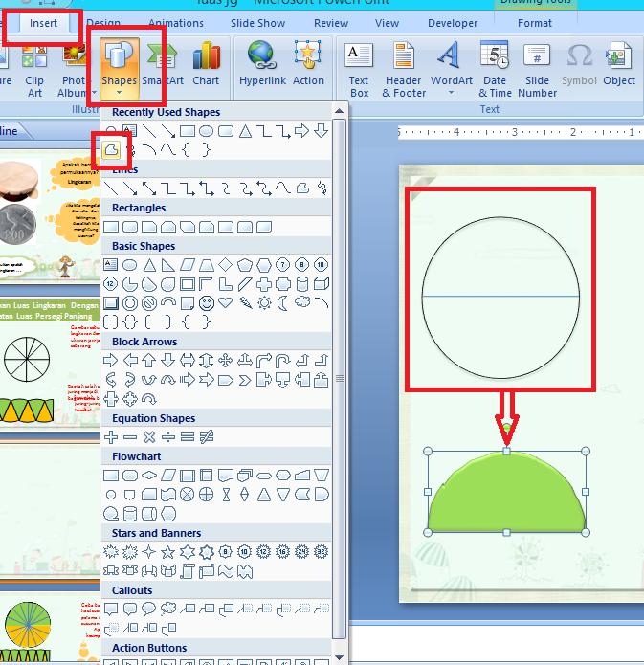Open Header & Footer dialog

(404, 69)
